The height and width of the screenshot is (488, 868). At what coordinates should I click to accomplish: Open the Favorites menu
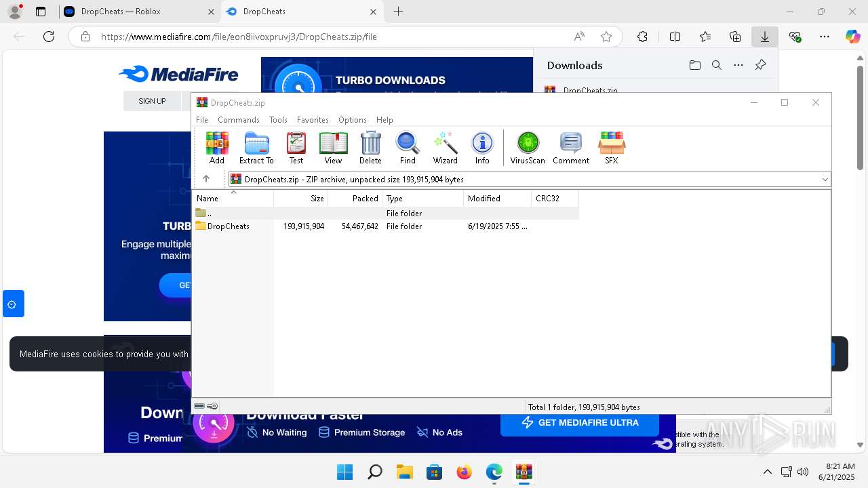point(313,120)
